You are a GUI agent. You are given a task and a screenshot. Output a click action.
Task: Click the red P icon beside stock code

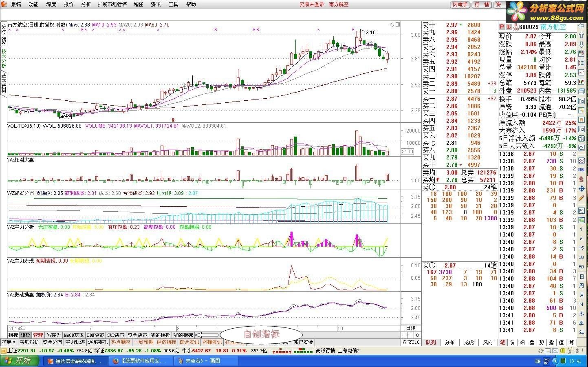point(502,27)
